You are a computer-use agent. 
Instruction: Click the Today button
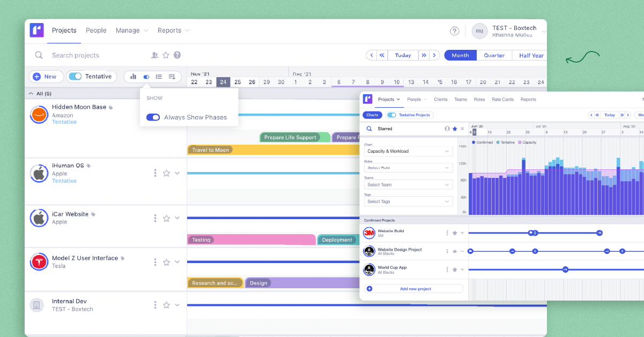(x=403, y=55)
